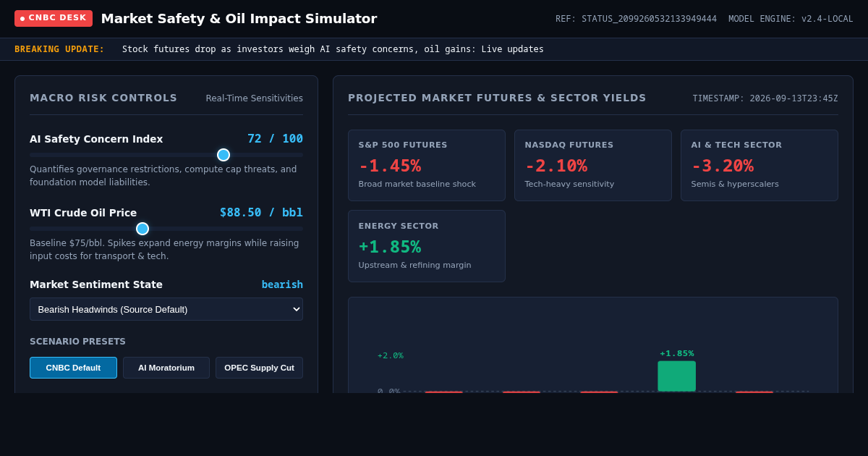Click the CNBC DESK live badge
Viewport: 868px width, 456px height.
coord(54,18)
